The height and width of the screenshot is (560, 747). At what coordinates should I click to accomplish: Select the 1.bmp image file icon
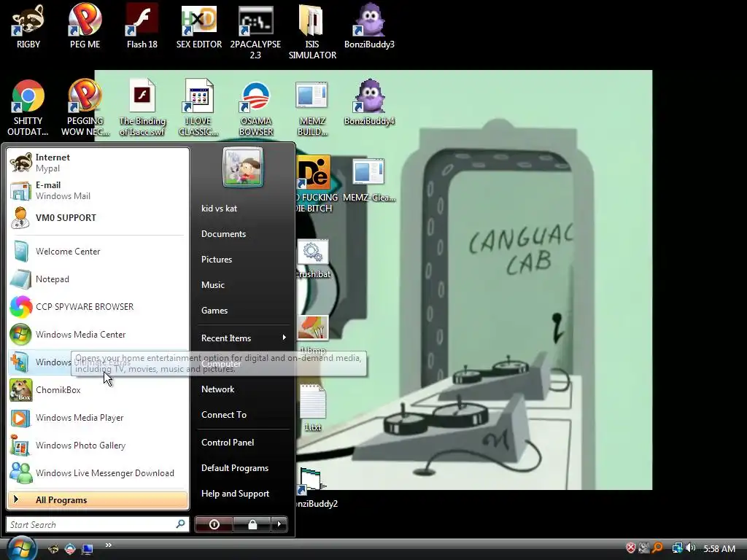click(x=313, y=334)
